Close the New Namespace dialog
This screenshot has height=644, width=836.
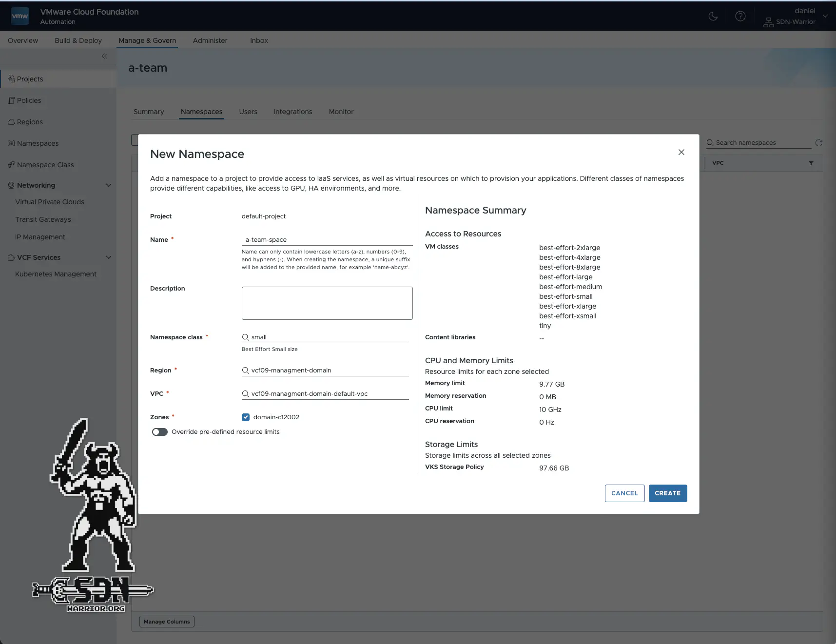click(681, 152)
